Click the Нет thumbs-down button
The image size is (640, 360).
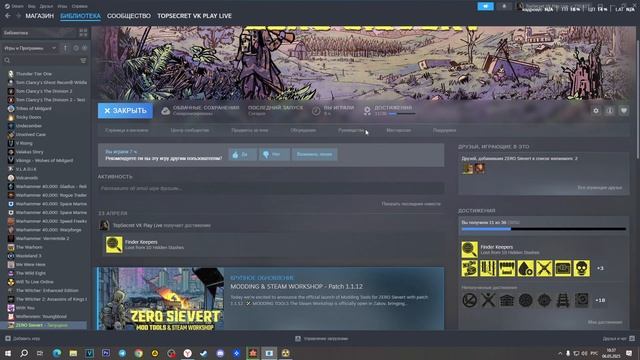pos(274,154)
